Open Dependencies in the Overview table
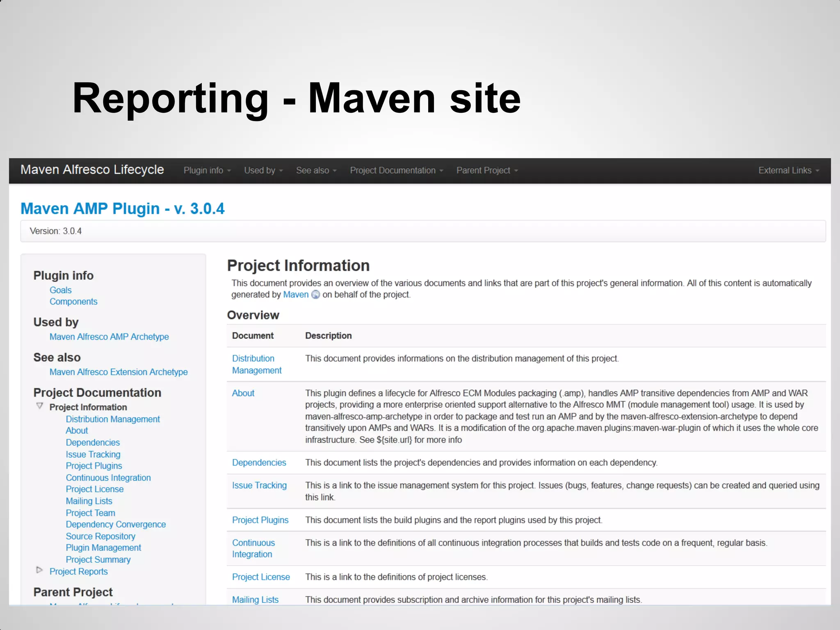Viewport: 840px width, 630px height. coord(259,463)
